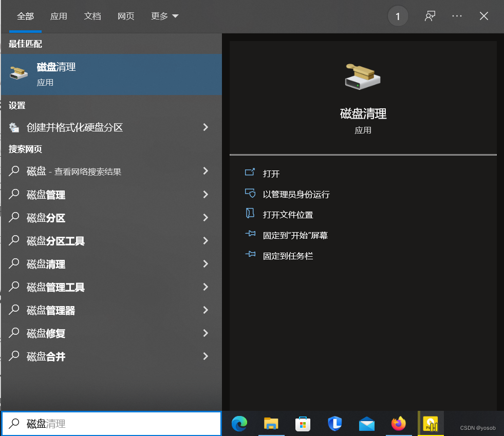Screen dimensions: 504x436
Task: Click the magnifier icon beside 磁盘管理
Action: [x=14, y=194]
